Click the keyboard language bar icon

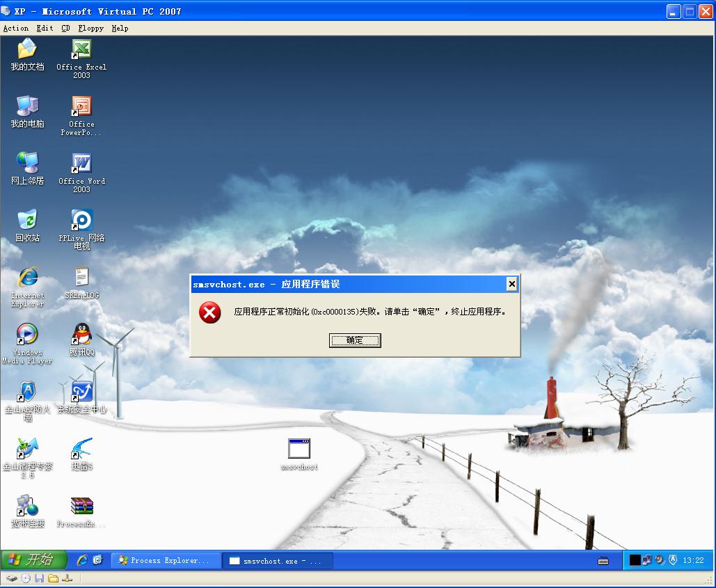603,561
